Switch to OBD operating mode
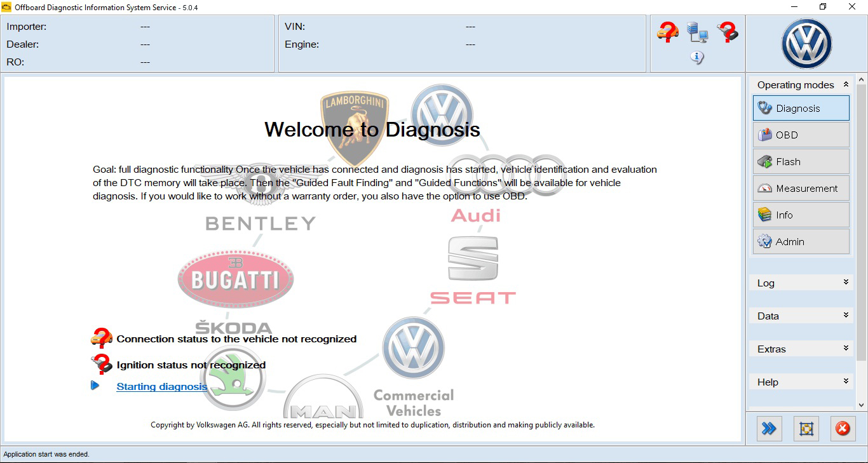The height and width of the screenshot is (463, 868). [801, 135]
